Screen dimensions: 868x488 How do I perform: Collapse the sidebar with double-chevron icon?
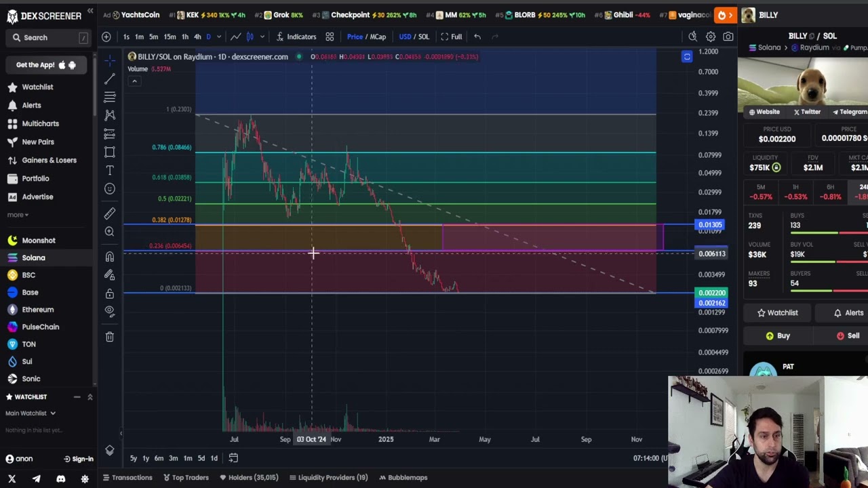(90, 12)
